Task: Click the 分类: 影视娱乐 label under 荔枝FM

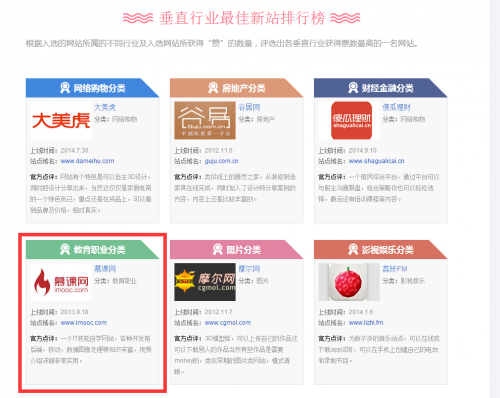Action: coord(404,281)
